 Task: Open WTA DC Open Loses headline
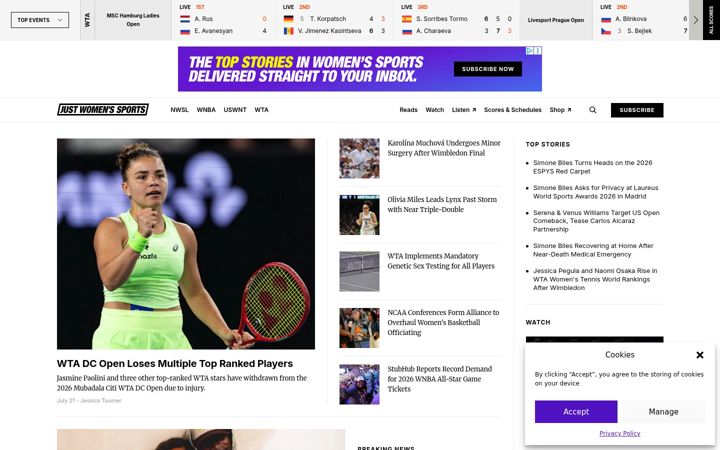175,364
